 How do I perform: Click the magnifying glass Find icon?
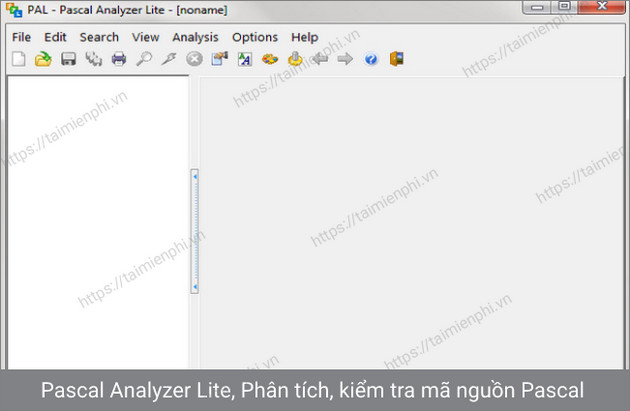(x=144, y=59)
